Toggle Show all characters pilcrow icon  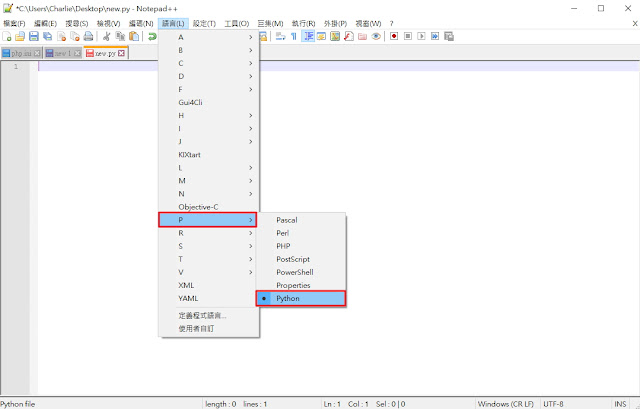point(294,36)
